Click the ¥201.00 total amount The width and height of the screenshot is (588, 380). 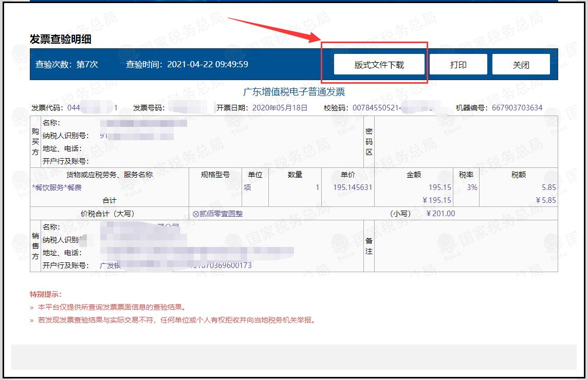(440, 213)
